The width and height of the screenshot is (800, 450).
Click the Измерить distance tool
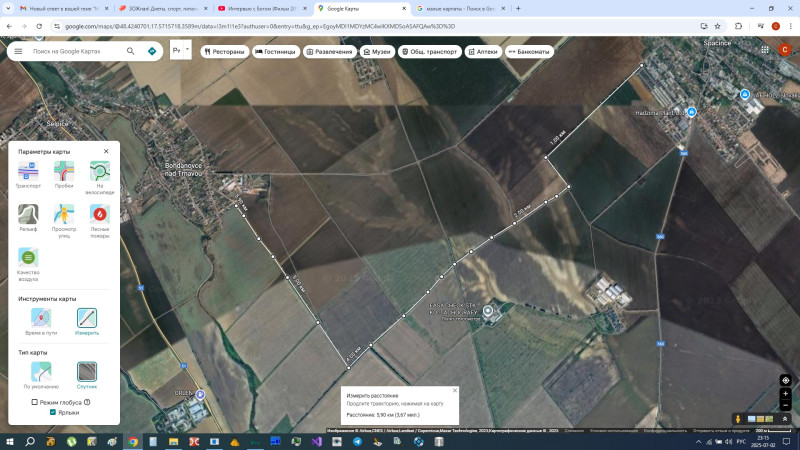point(87,318)
